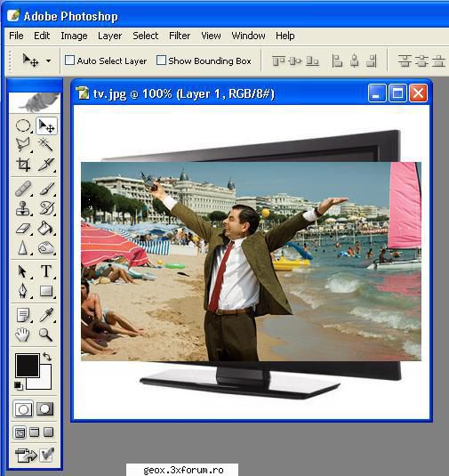Select the Healing Brush tool
The height and width of the screenshot is (476, 449).
23,189
